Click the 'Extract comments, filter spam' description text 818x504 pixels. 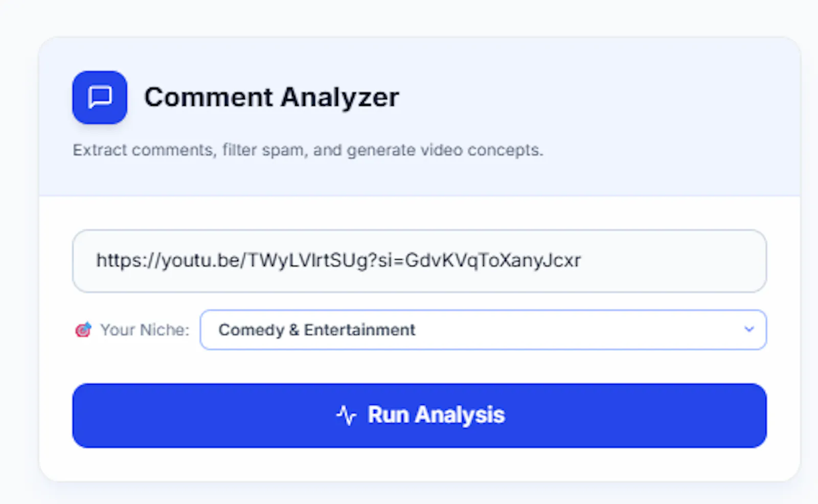pos(308,150)
